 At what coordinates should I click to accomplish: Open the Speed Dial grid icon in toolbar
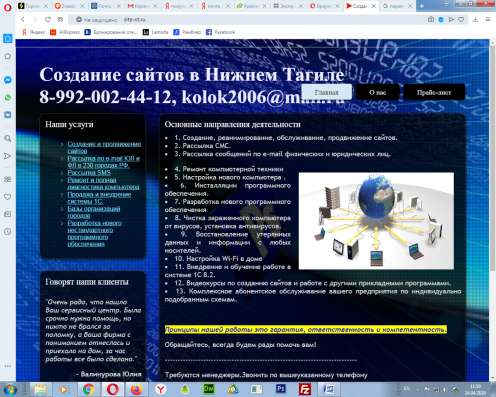point(60,20)
